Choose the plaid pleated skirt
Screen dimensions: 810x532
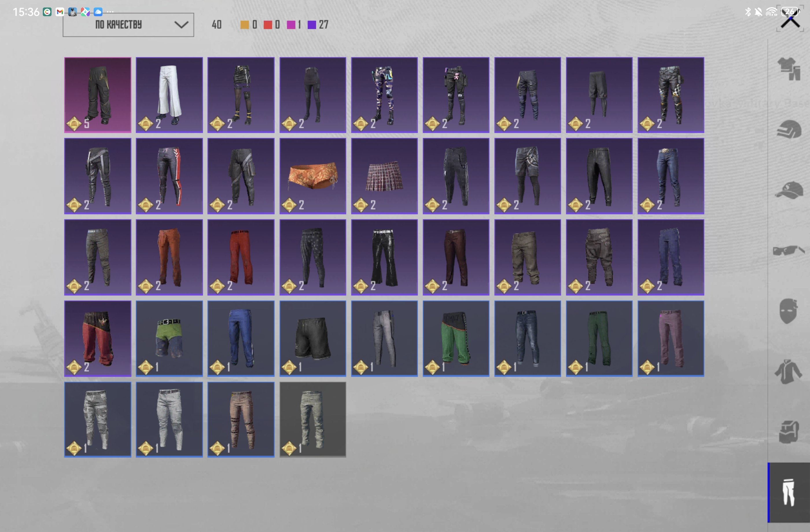tap(384, 176)
